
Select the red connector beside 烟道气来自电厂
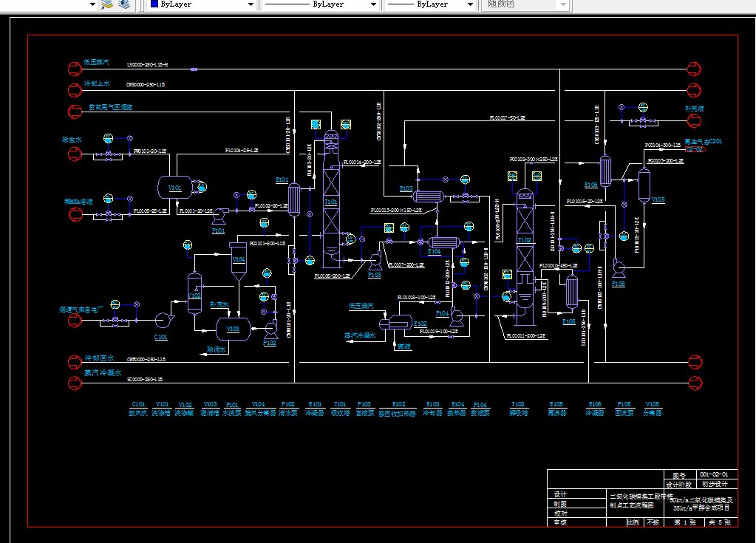click(75, 321)
